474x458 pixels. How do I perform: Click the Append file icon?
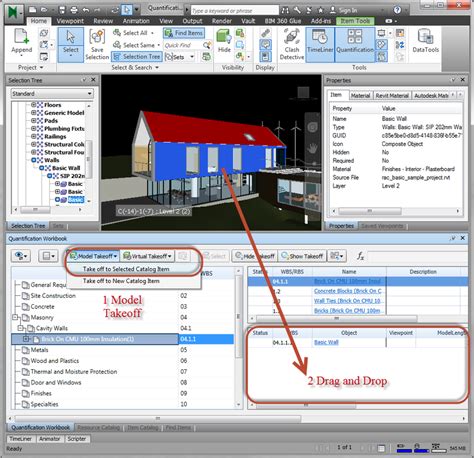pyautogui.click(x=22, y=41)
